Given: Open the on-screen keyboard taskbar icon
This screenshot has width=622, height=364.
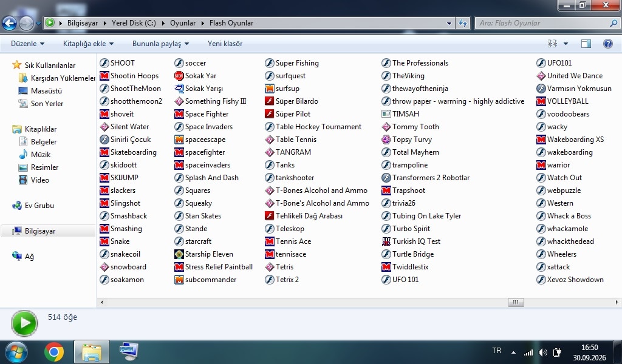Looking at the screenshot, I should coord(129,351).
